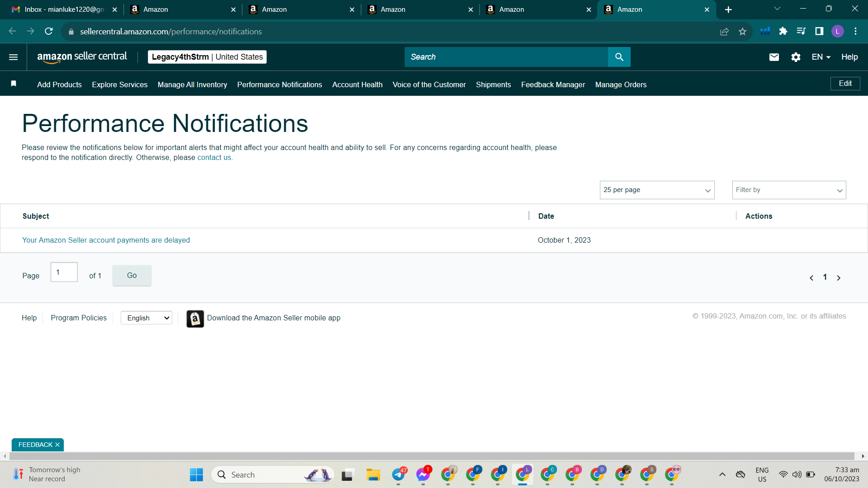
Task: Open the Windows Start menu
Action: (196, 475)
